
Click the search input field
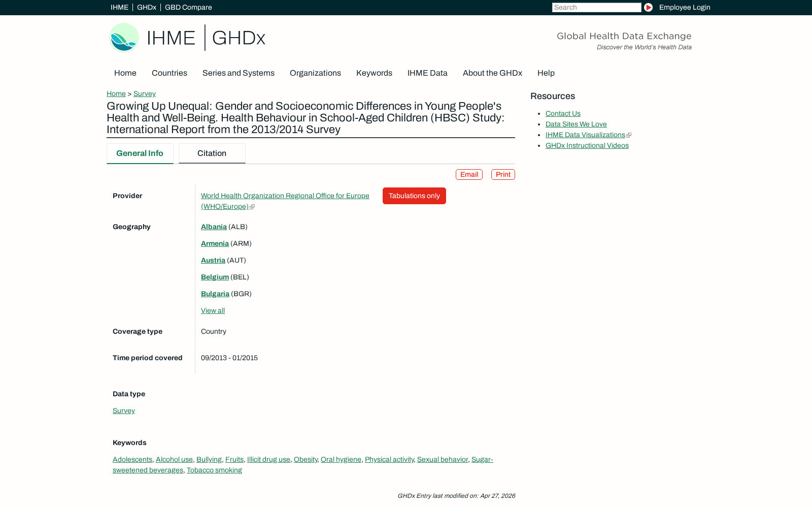pyautogui.click(x=596, y=7)
